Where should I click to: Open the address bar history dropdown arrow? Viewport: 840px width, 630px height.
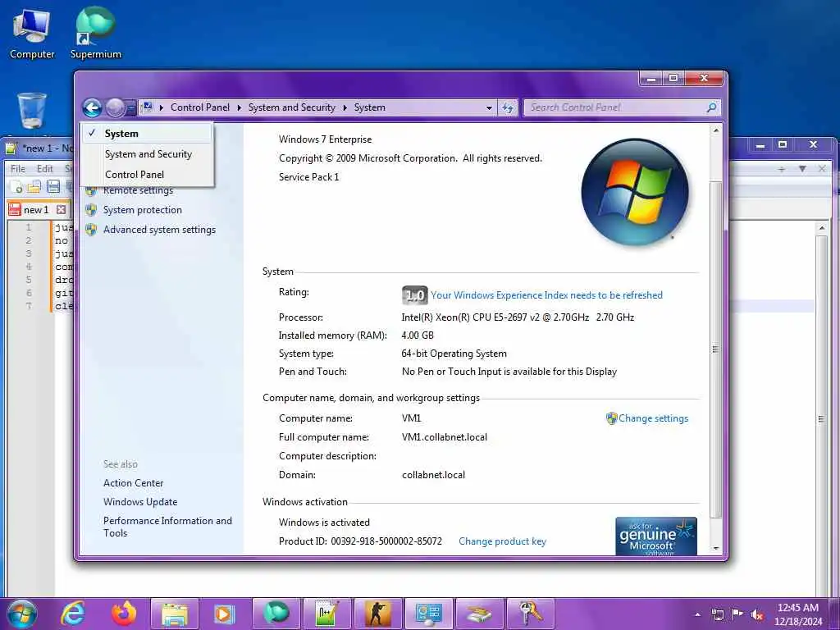[489, 107]
